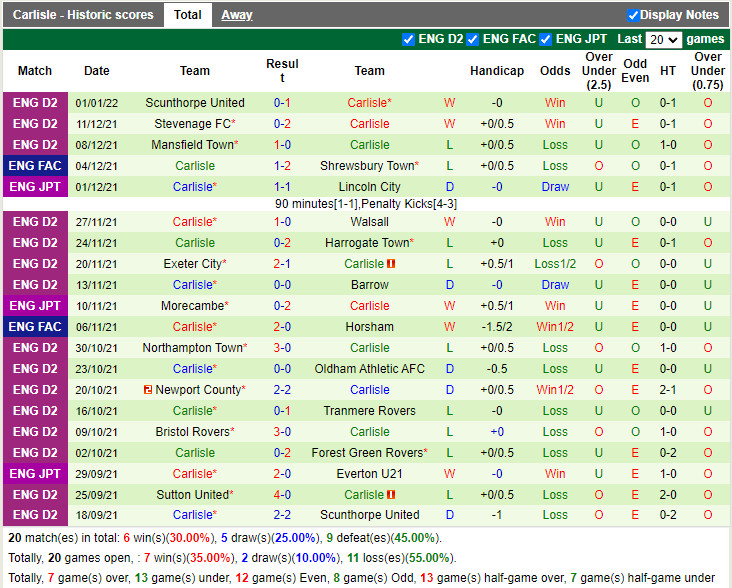Open Scunthorpe United link in 18/09/21 row

click(x=369, y=515)
